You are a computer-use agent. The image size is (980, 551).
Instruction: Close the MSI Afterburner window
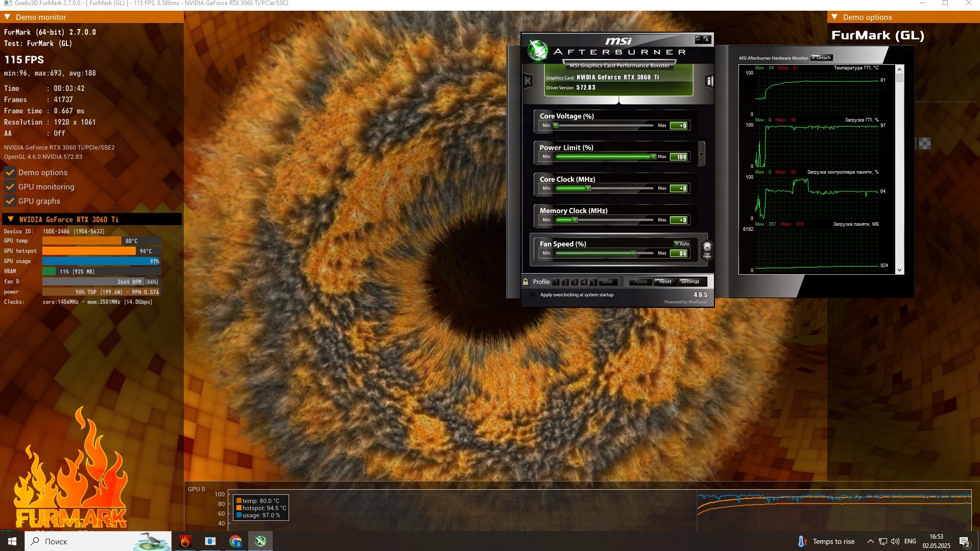click(x=707, y=39)
